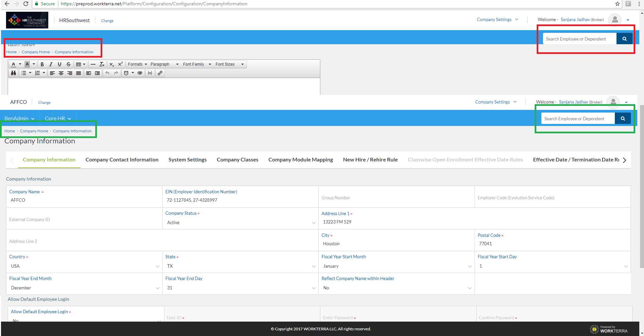Open the Company Status dropdown
Screen dimensions: 644x336
[240, 222]
